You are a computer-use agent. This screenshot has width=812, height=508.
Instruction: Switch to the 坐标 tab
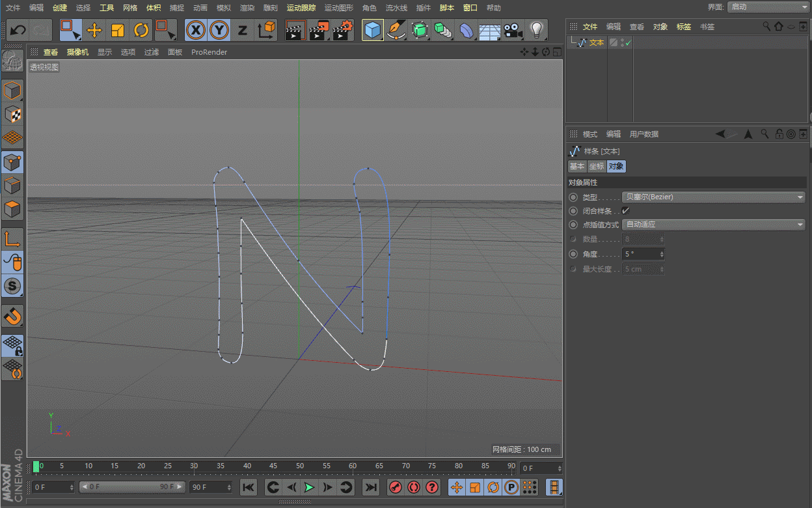pyautogui.click(x=597, y=167)
